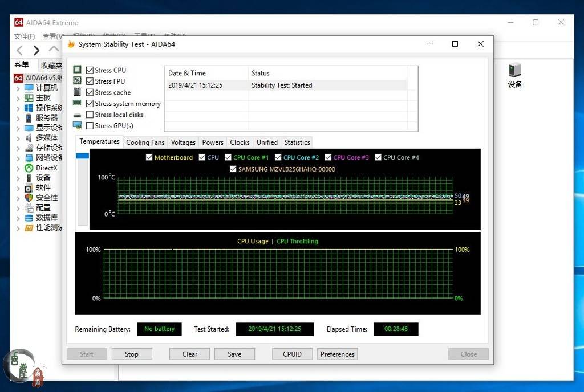The height and width of the screenshot is (392, 584).
Task: Open the Statistics tab
Action: [297, 142]
